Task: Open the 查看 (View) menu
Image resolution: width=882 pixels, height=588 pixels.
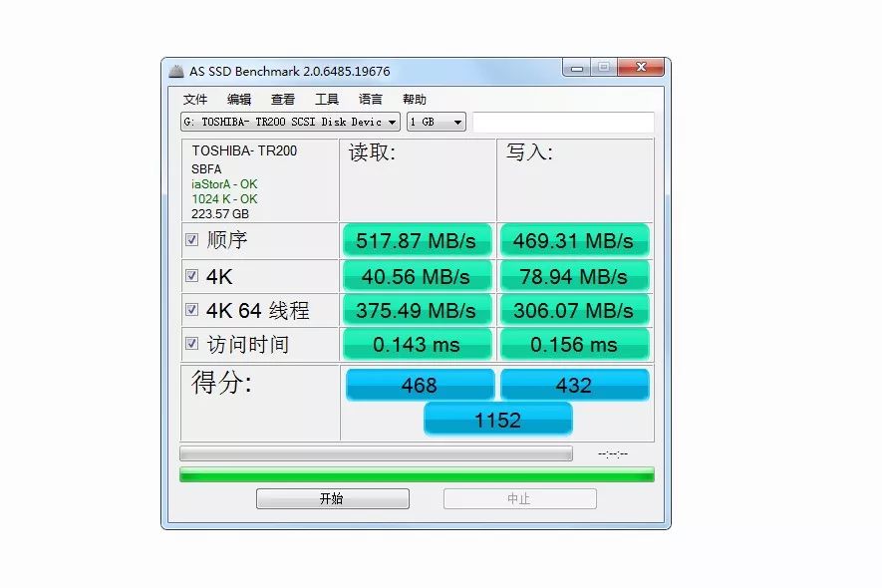Action: [282, 99]
